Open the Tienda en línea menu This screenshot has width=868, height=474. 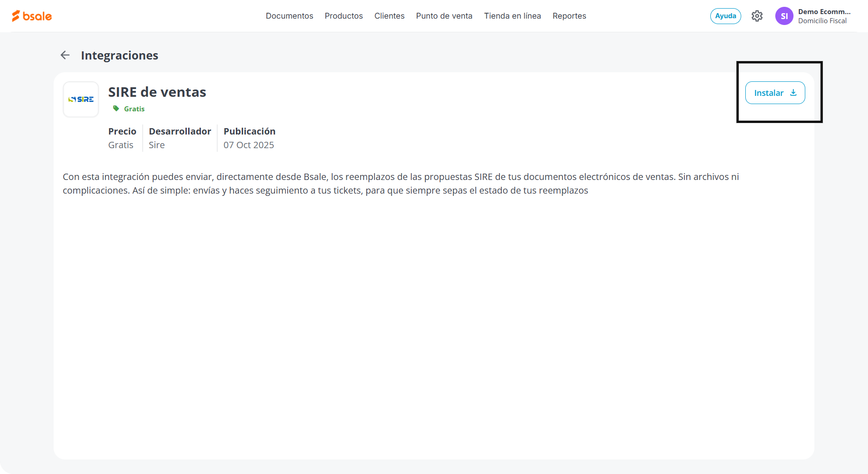point(513,16)
